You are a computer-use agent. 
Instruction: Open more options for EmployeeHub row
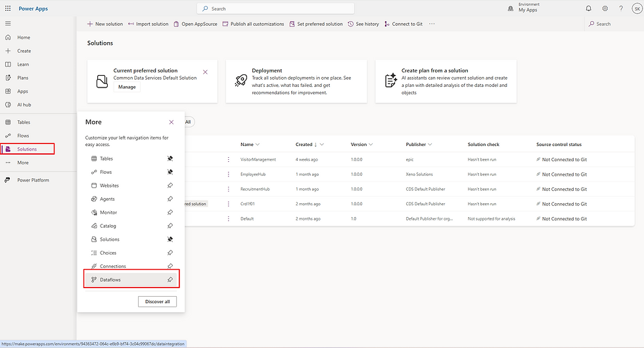pyautogui.click(x=229, y=174)
